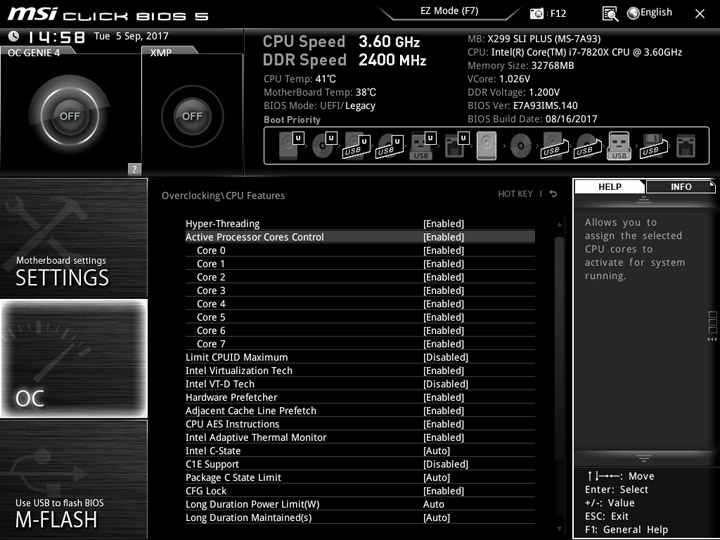Choose the UEFI USB key boot icon
720x540 pixels.
[422, 146]
